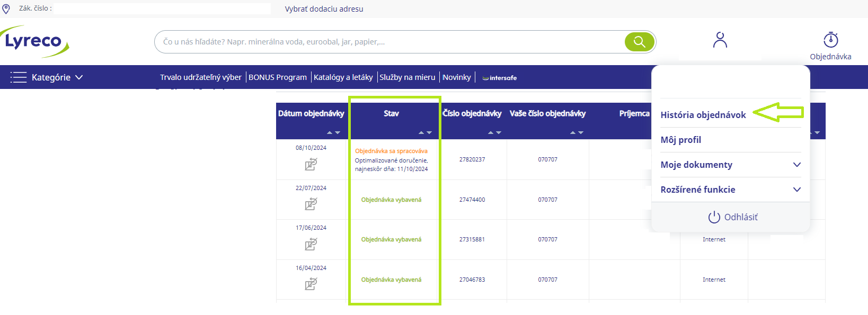Click Internet cell in the 27046783 row

tap(714, 280)
